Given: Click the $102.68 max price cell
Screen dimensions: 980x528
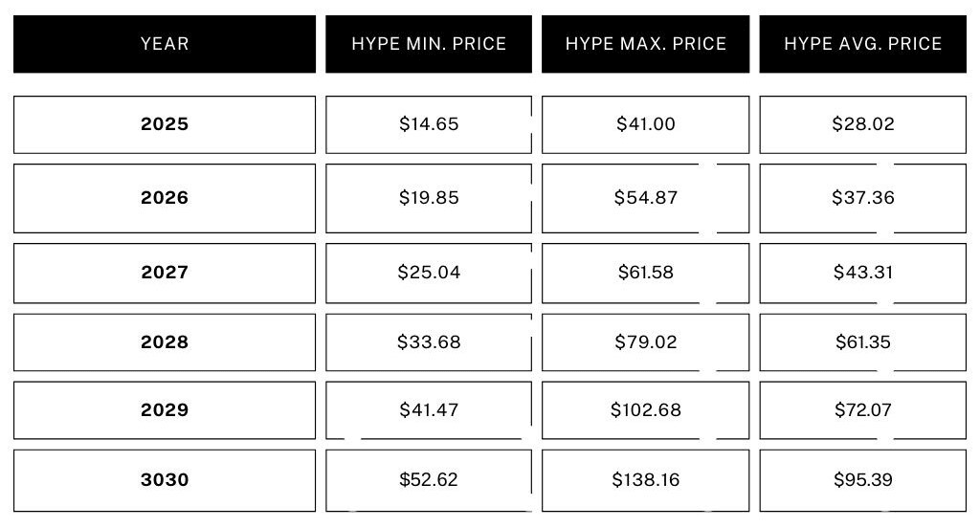Looking at the screenshot, I should point(646,410).
